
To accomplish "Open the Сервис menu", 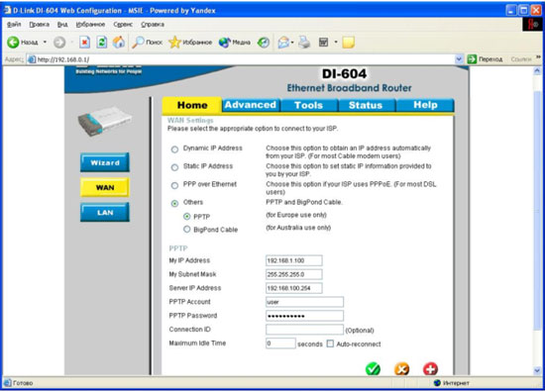I will [x=123, y=25].
